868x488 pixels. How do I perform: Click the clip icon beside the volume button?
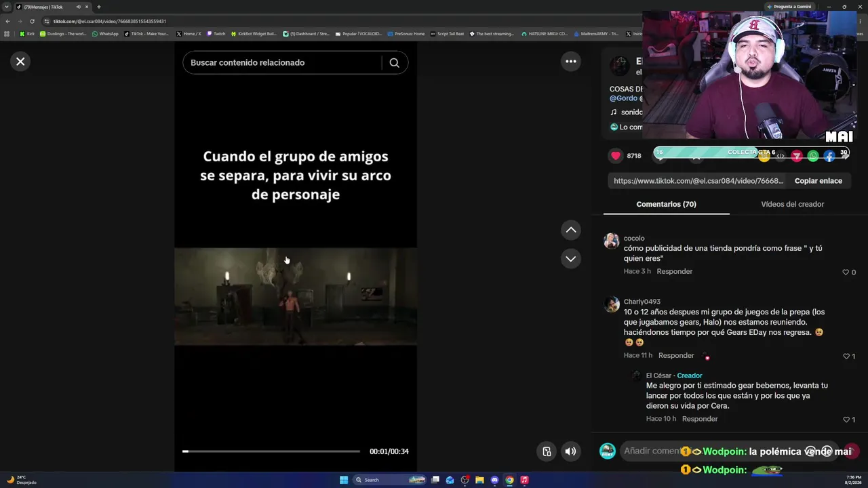[547, 451]
